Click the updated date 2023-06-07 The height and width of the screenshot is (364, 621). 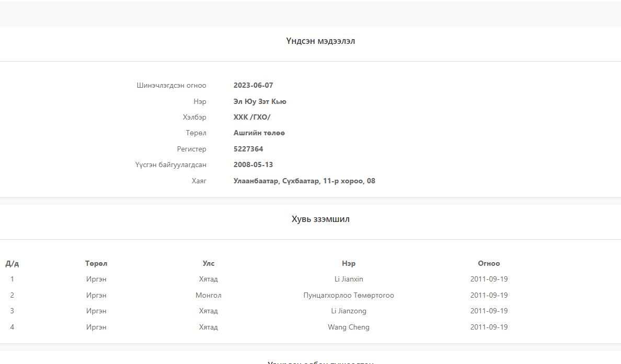pos(253,85)
